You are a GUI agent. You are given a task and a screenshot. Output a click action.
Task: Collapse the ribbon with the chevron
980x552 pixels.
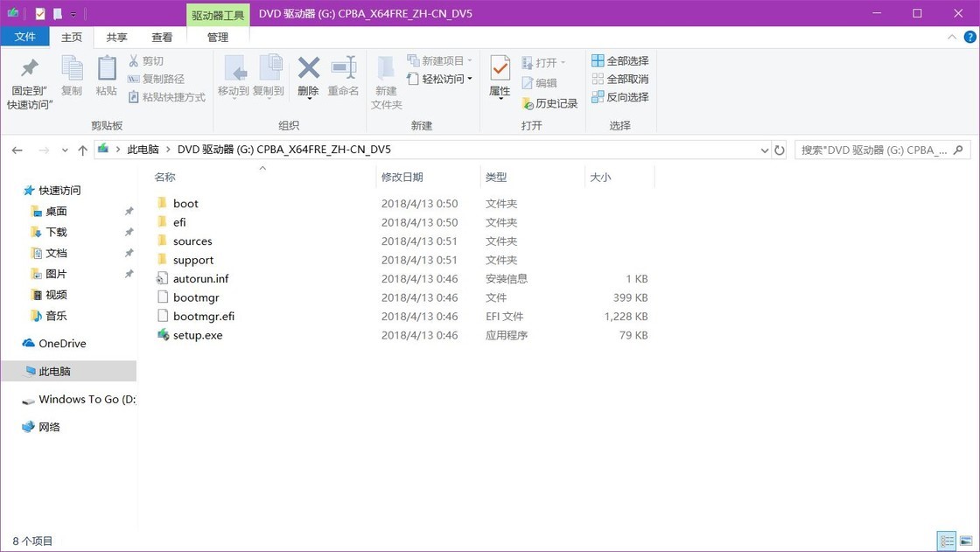coord(951,38)
